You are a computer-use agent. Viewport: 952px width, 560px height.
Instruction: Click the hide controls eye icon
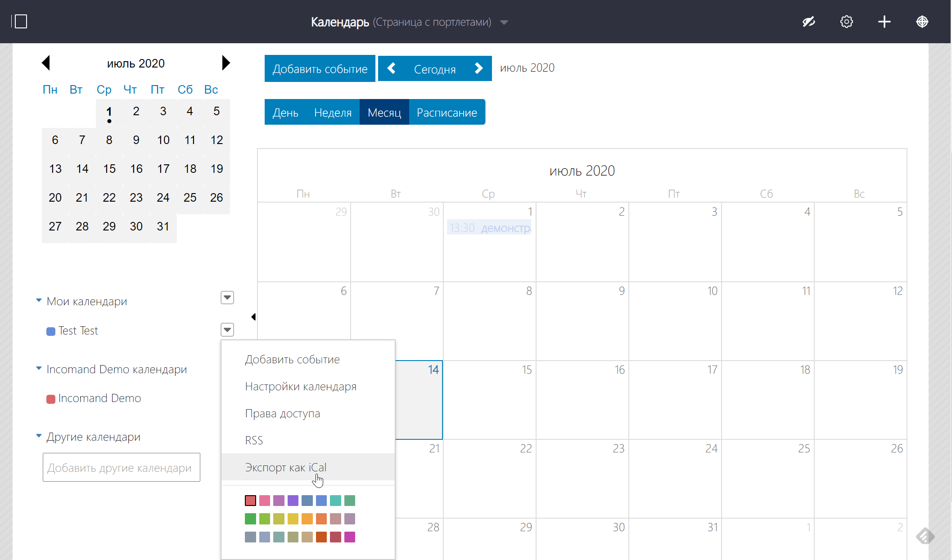[x=809, y=22]
